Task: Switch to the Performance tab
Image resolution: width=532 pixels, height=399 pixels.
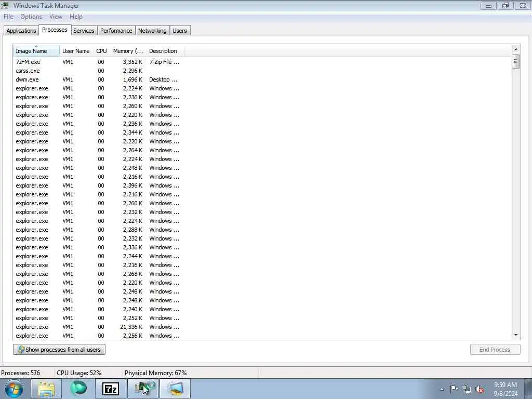Action: (x=116, y=31)
